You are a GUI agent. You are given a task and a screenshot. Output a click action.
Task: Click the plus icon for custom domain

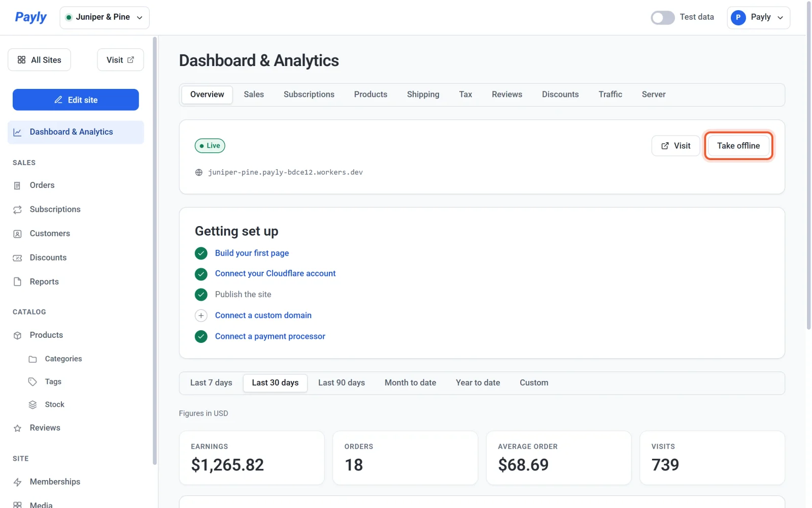[201, 315]
